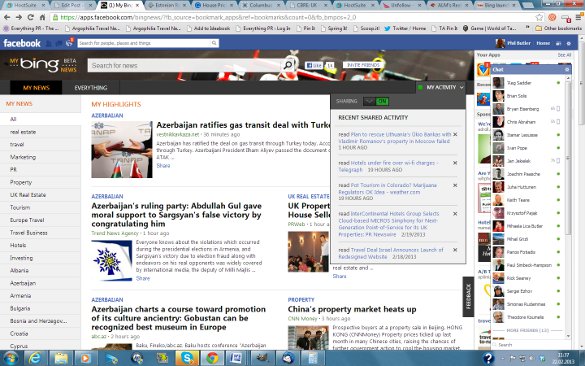Switch to the Columbus browser tab

(260, 5)
